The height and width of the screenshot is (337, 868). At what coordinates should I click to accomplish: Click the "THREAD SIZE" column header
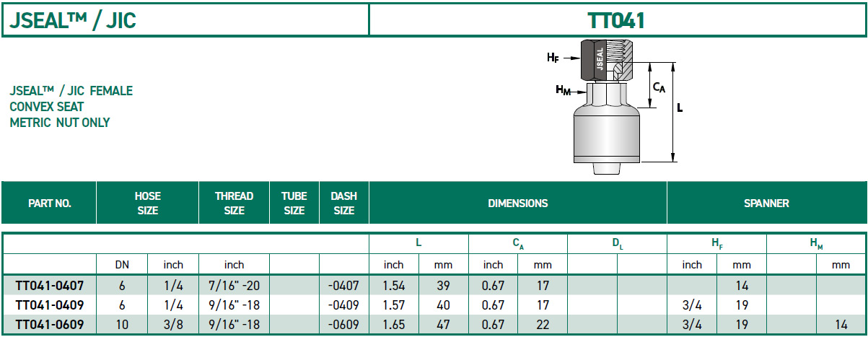[x=234, y=203]
